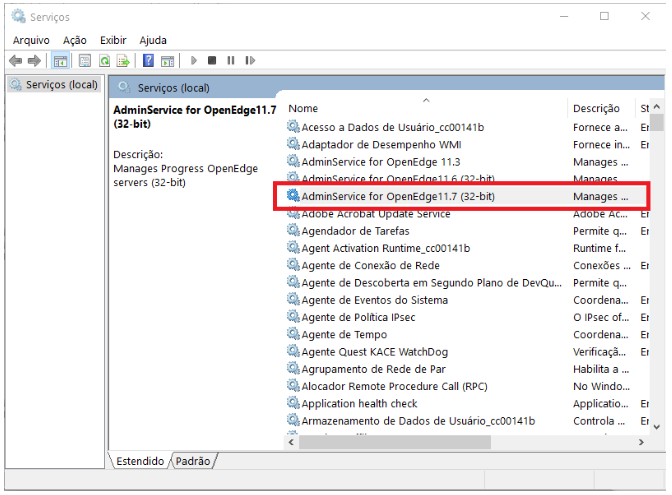Click gear icon of AdminService for OpenEdge 11.3
Screen dimensions: 672x495
tap(293, 161)
